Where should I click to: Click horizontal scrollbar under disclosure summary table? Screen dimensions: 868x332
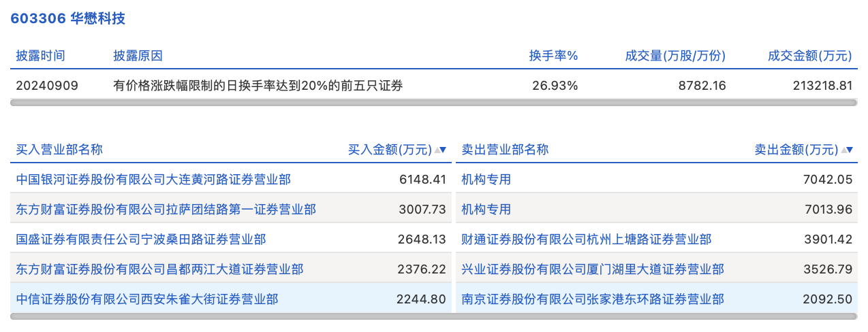coord(434,103)
